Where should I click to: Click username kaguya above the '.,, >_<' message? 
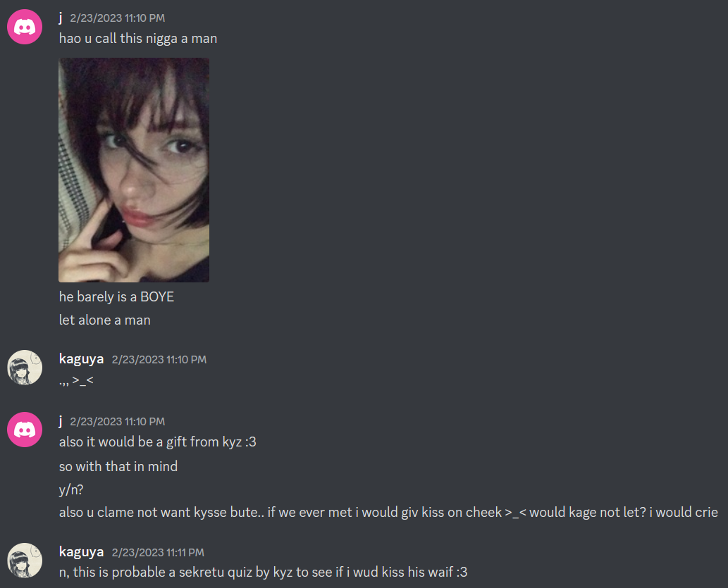81,359
